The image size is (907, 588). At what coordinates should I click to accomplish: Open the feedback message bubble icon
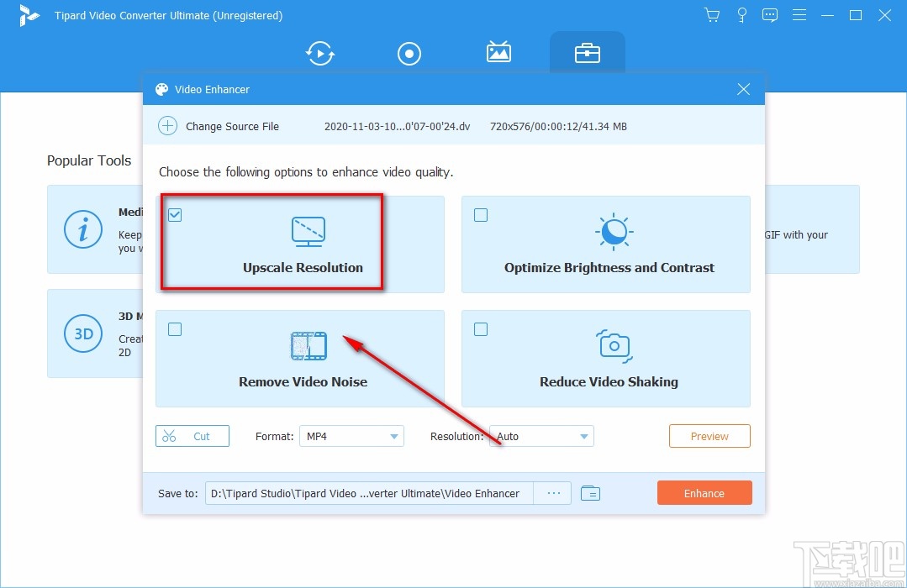770,14
